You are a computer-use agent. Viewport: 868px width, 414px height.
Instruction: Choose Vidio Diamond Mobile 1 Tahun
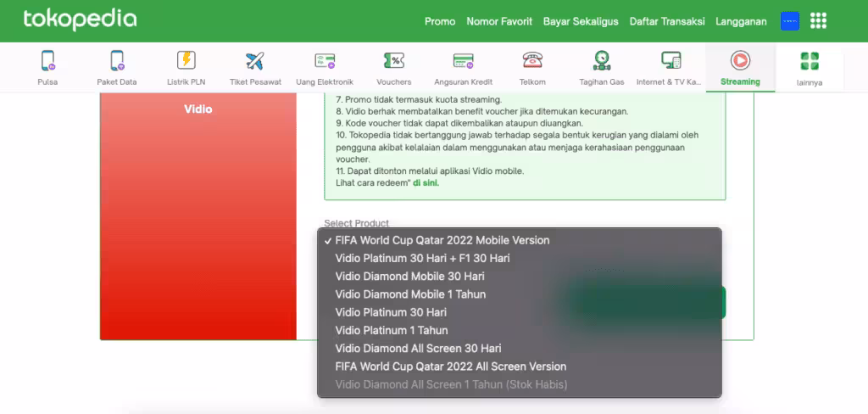[520, 294]
